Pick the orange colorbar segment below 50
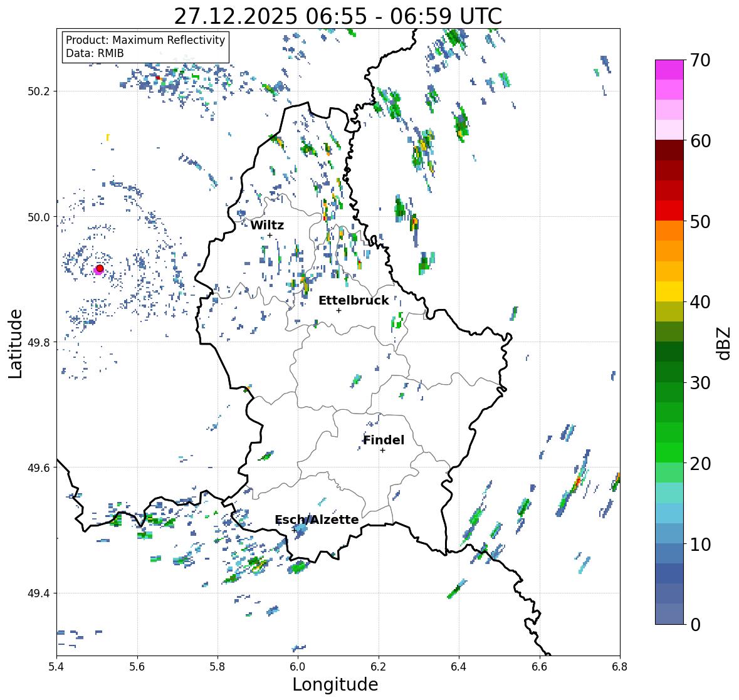Screen dimensions: 739x700 pos(669,231)
